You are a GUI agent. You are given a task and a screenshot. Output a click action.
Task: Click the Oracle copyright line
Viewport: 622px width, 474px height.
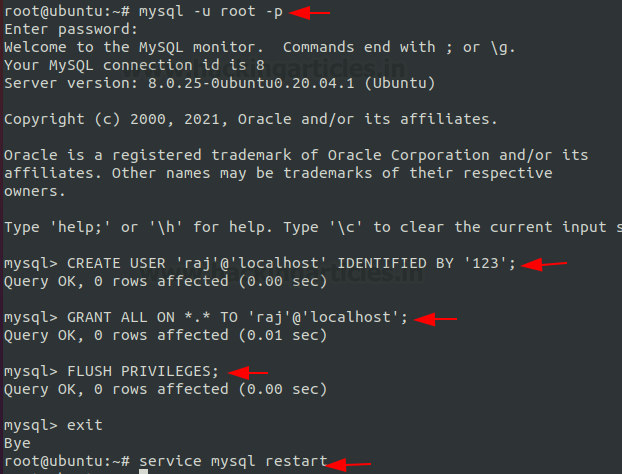click(250, 119)
